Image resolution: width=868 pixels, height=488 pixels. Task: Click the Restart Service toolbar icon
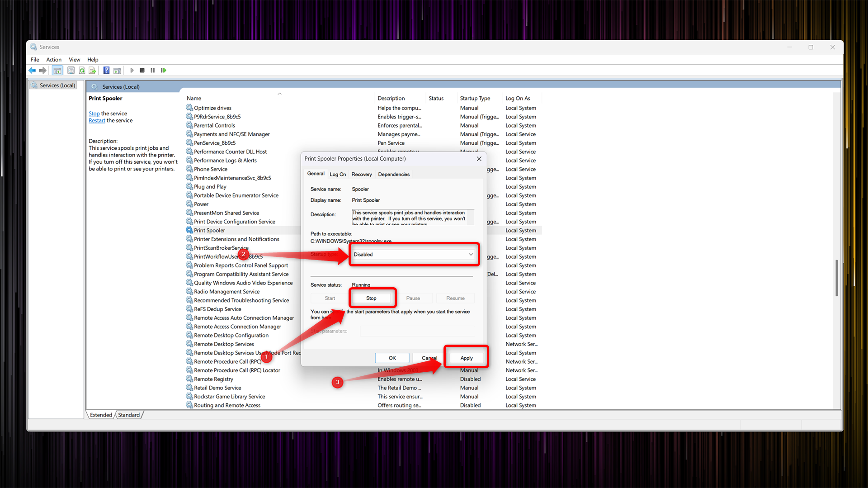click(x=164, y=70)
